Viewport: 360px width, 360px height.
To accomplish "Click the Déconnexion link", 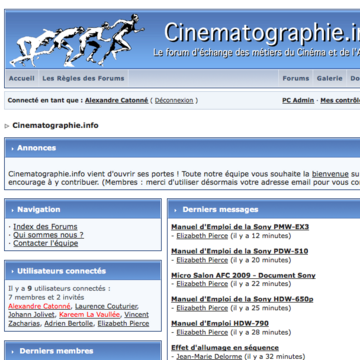I will click(x=174, y=100).
